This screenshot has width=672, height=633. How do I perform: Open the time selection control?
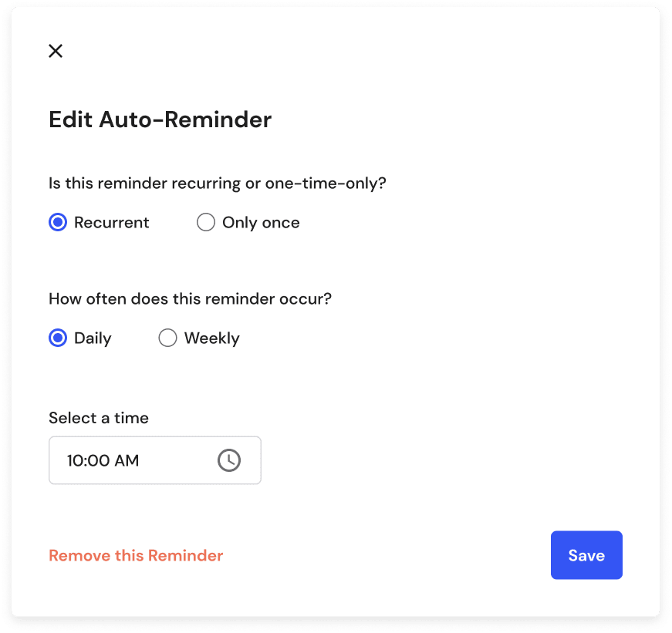(154, 460)
